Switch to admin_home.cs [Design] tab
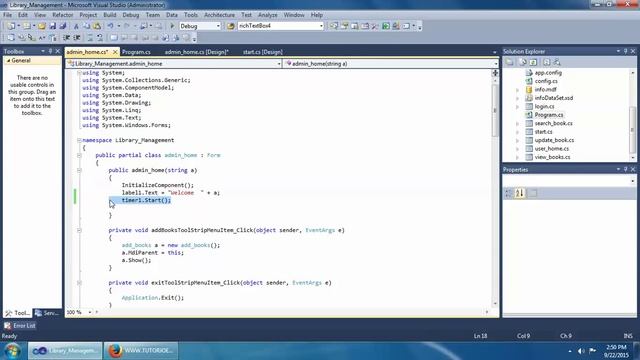This screenshot has height=360, width=640. 197,52
